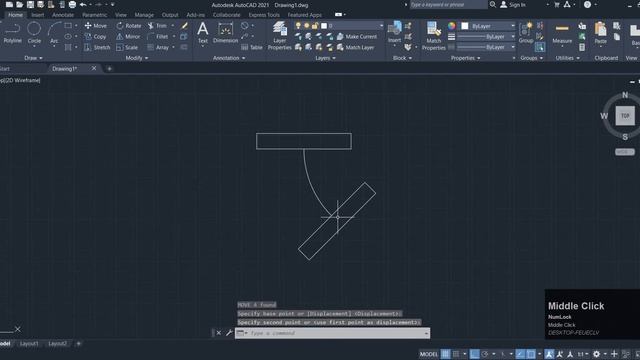Activate the Fillet tool

[x=158, y=37]
